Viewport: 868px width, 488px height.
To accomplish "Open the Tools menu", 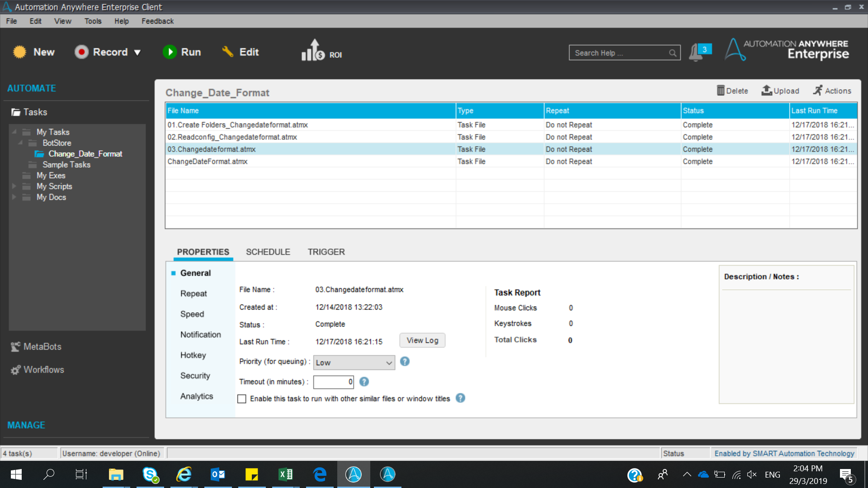I will [93, 21].
